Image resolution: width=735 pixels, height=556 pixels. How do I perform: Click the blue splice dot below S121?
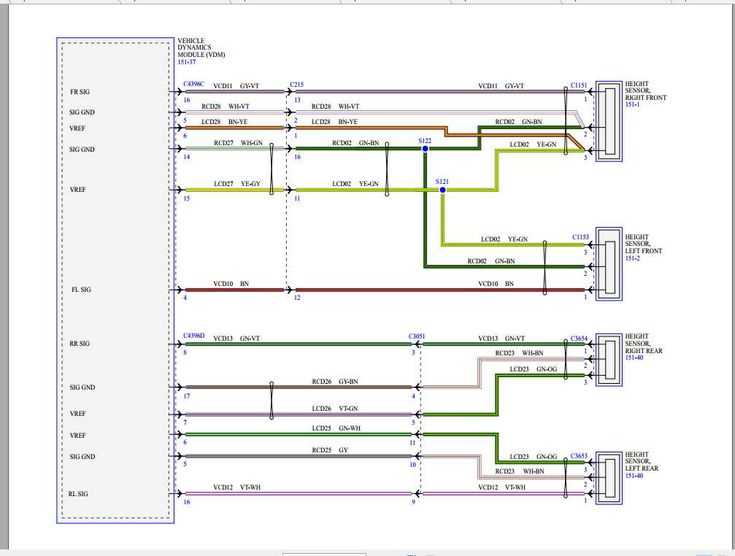pos(442,190)
